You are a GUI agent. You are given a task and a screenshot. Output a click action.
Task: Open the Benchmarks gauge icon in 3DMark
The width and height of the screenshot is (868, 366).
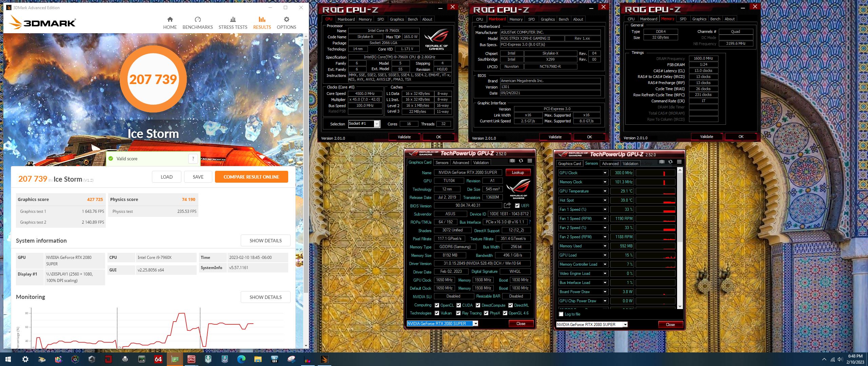198,19
